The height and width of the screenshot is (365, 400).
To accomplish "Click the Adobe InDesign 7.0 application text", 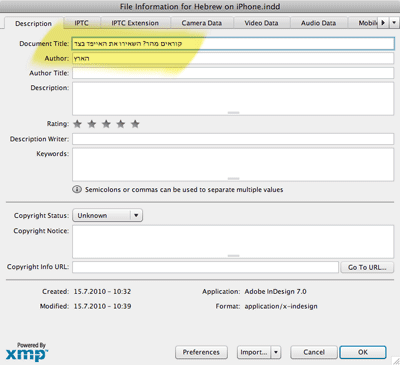I will click(275, 292).
